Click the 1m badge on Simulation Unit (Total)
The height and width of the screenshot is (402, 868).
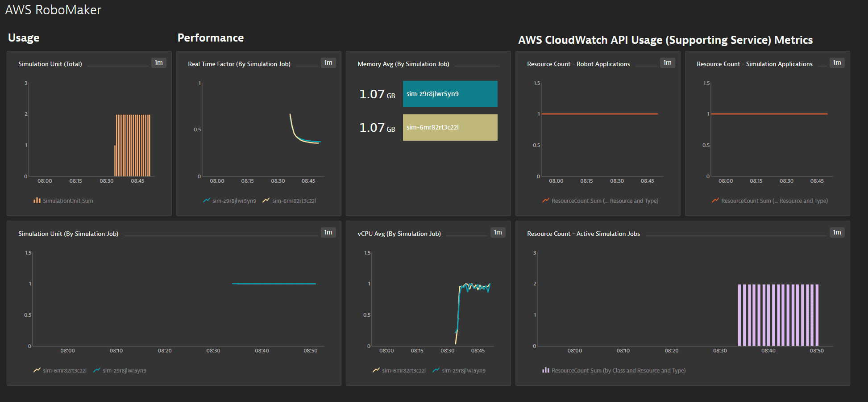(x=159, y=63)
